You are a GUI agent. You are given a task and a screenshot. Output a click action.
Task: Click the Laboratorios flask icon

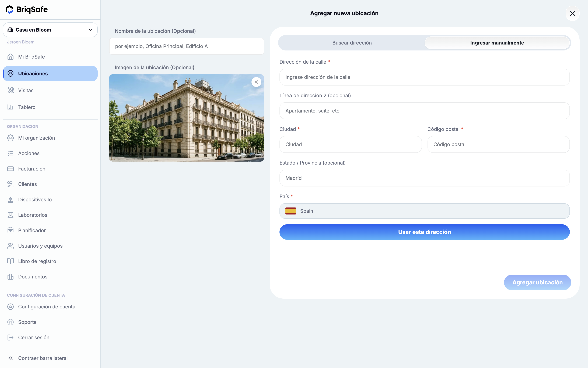point(10,215)
